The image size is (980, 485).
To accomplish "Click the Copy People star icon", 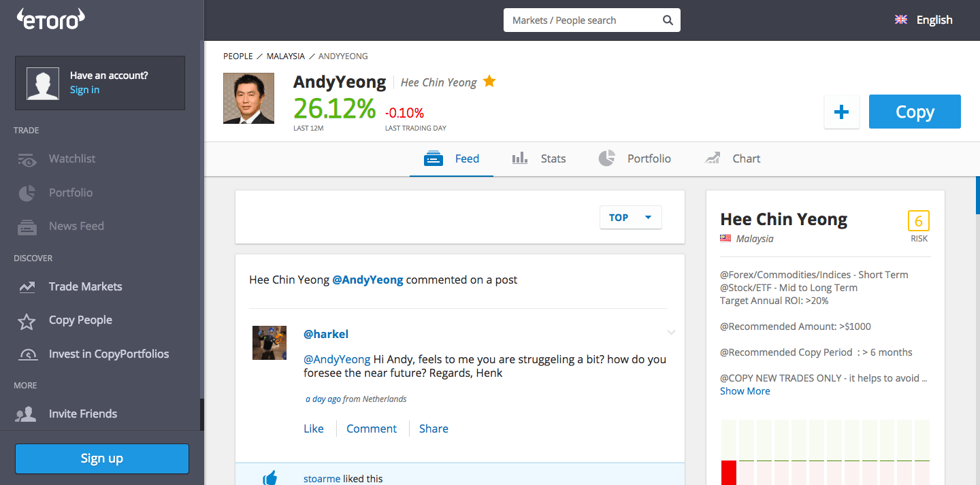I will pyautogui.click(x=27, y=321).
